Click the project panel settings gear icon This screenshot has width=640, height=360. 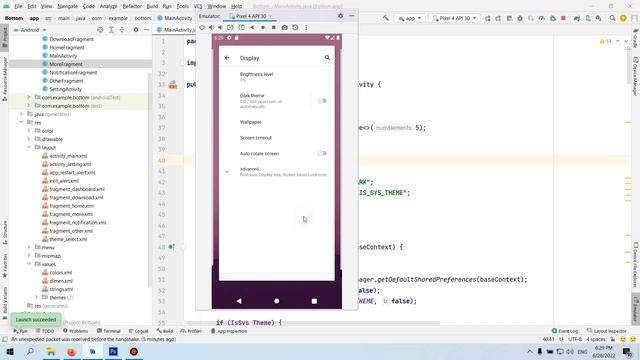(136, 30)
